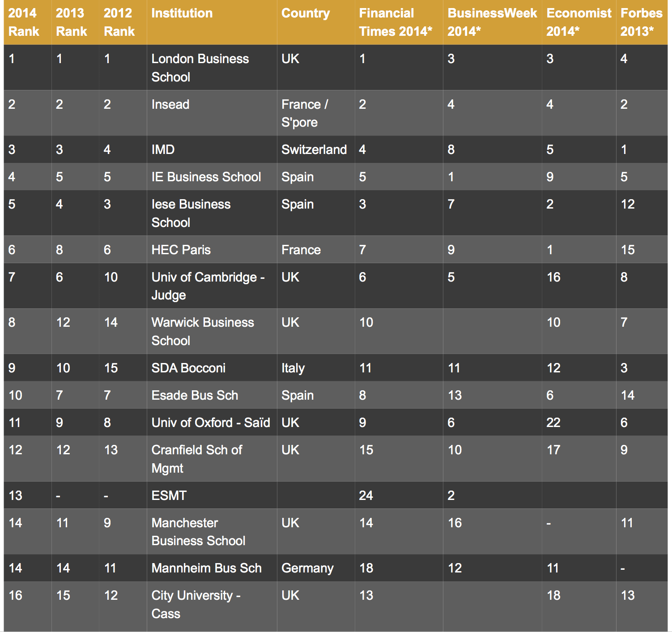This screenshot has width=672, height=632.
Task: Select the Cranfield Sch of Mgmt cell
Action: 212,459
